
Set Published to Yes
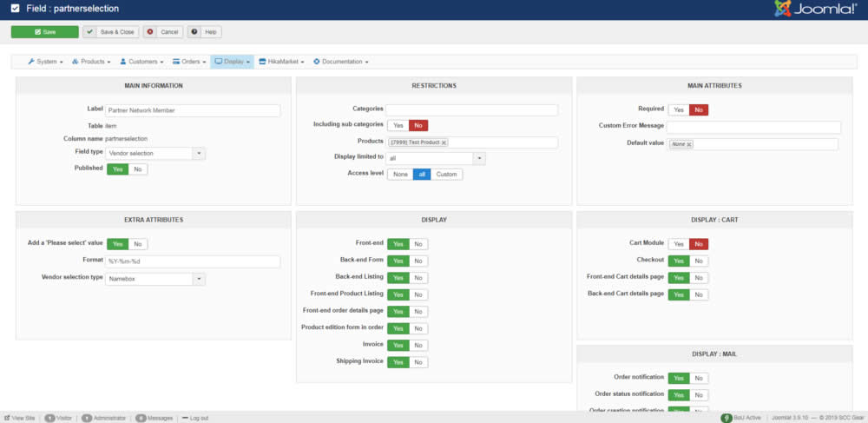click(x=117, y=169)
